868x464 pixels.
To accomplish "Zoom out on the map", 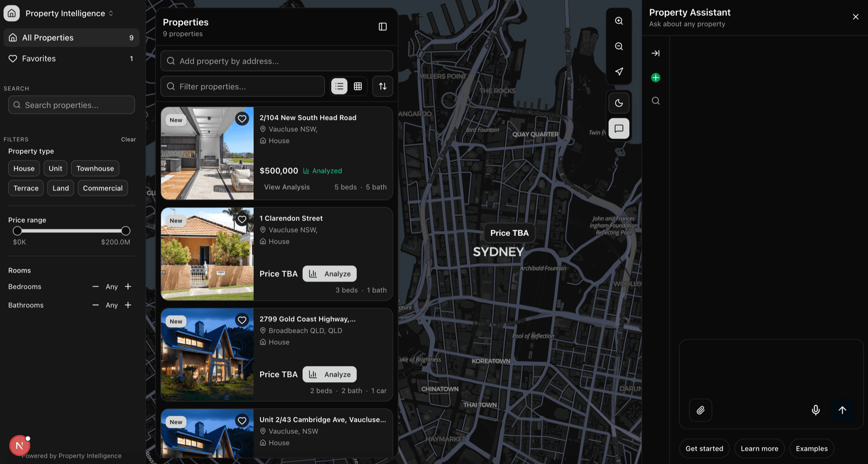I will pyautogui.click(x=619, y=46).
